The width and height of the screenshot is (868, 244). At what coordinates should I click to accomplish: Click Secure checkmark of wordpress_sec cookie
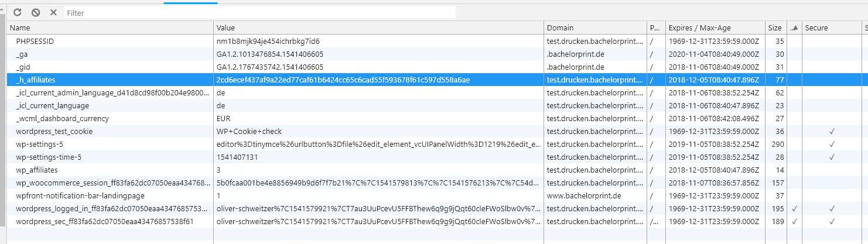(x=832, y=222)
